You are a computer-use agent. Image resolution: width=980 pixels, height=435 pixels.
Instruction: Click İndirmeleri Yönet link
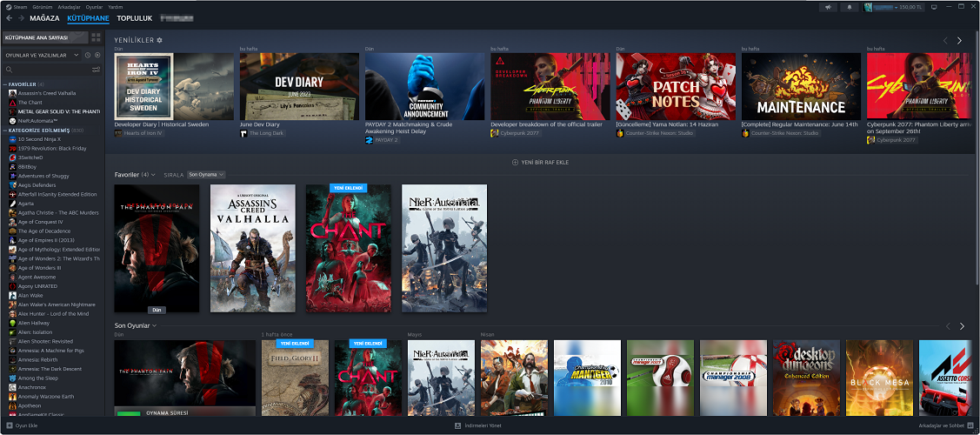[x=482, y=425]
